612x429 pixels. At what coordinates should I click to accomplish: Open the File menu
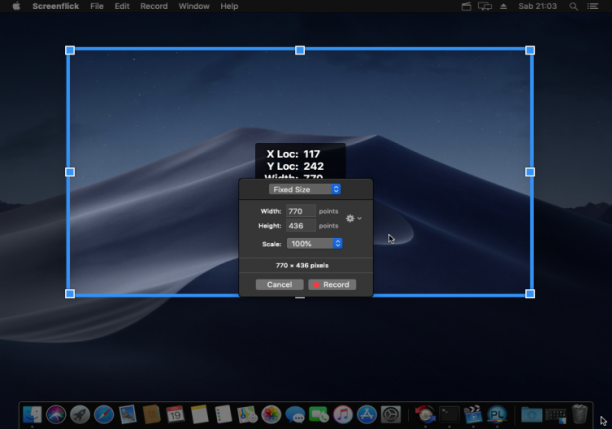click(x=97, y=6)
